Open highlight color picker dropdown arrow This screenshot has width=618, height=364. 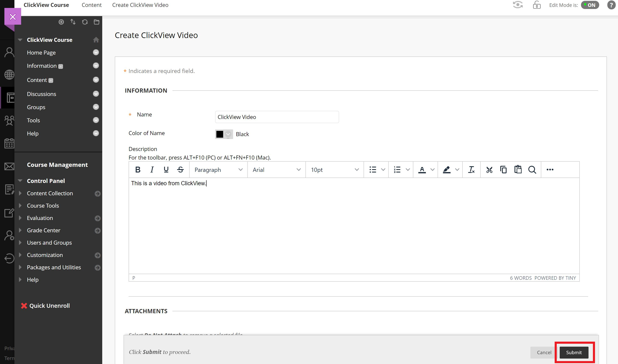coord(457,170)
